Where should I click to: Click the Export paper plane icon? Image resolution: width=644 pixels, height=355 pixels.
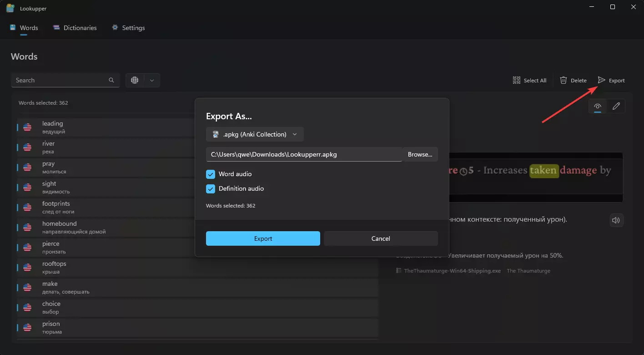click(x=602, y=80)
